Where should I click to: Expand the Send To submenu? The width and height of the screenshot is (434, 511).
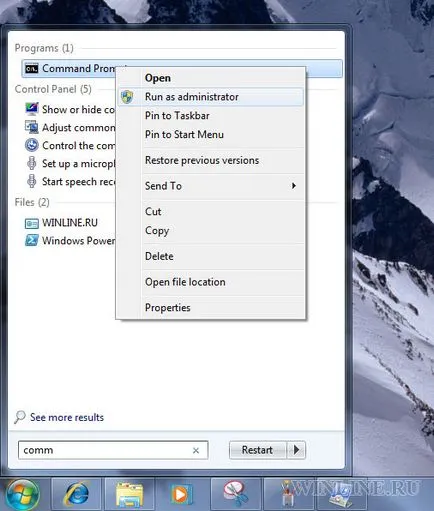(211, 186)
